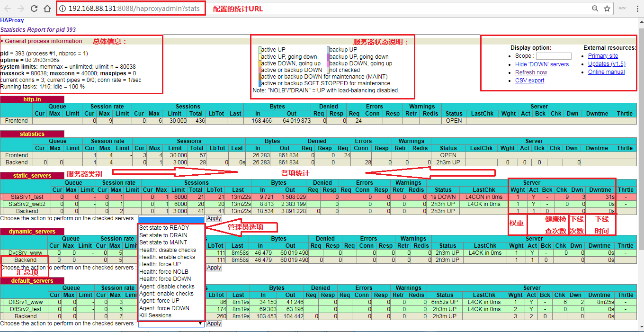Click the statistics section header
This screenshot has width=644, height=332.
(32, 134)
